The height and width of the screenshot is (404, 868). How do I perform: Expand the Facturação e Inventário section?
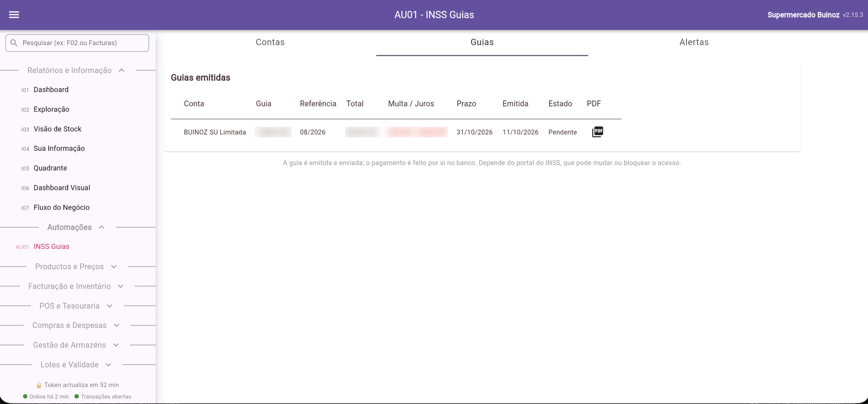click(x=76, y=286)
